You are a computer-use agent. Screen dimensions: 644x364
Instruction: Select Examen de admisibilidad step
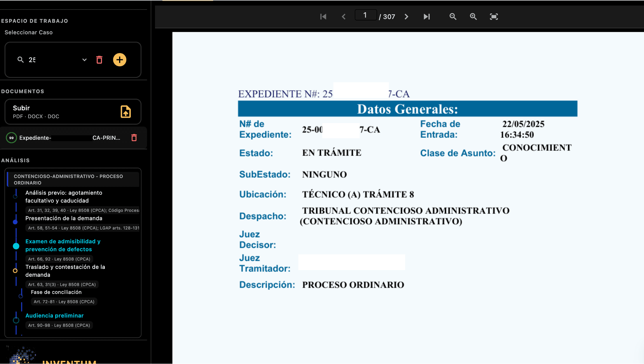(x=63, y=245)
